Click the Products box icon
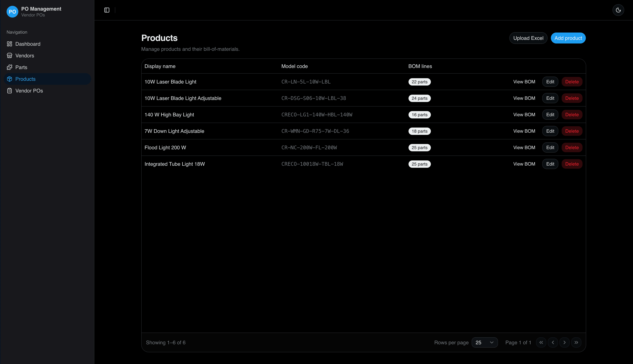Screen dimensions: 633x364 (10, 79)
